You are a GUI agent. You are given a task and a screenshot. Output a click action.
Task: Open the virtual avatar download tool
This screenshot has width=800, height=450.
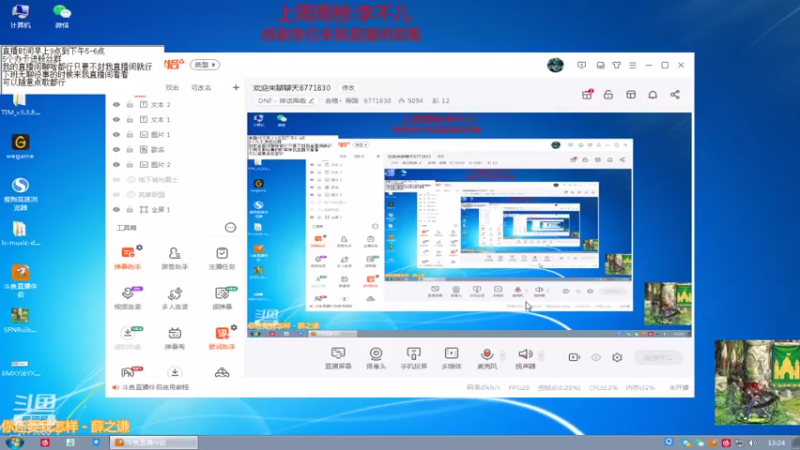[128, 338]
